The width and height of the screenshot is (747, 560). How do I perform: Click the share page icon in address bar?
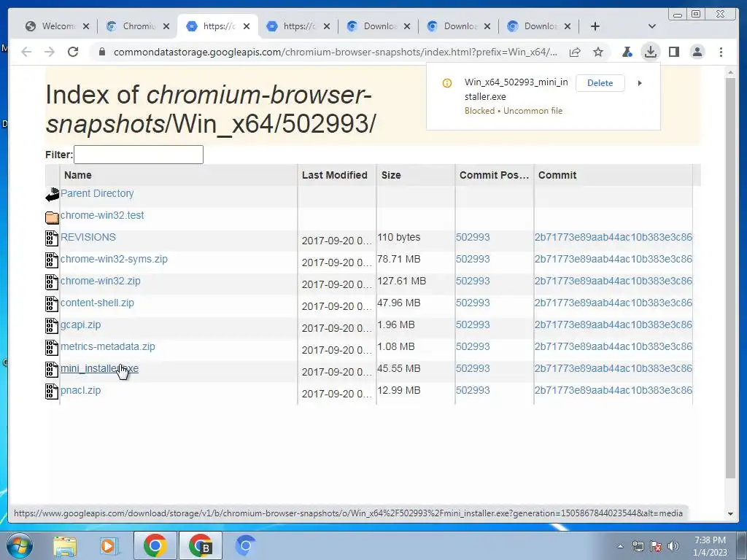point(575,52)
